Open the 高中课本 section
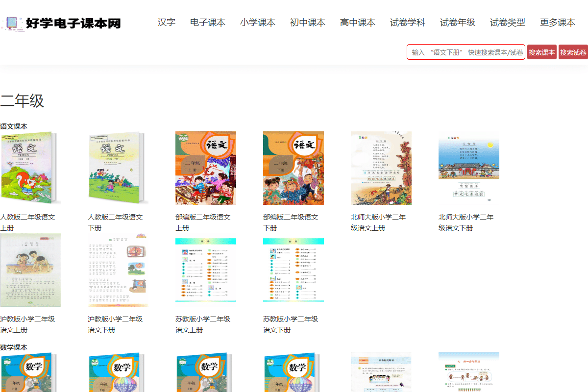The width and height of the screenshot is (588, 392). click(x=358, y=23)
